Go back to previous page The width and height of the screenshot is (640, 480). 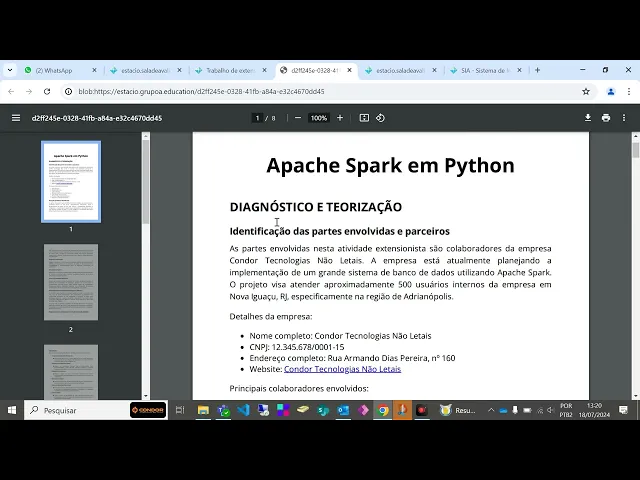pyautogui.click(x=11, y=91)
